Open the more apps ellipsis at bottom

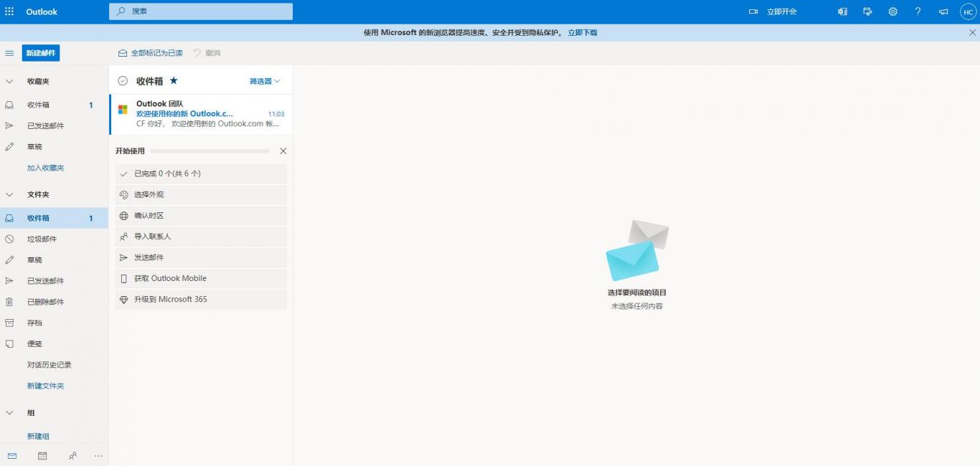pyautogui.click(x=98, y=455)
